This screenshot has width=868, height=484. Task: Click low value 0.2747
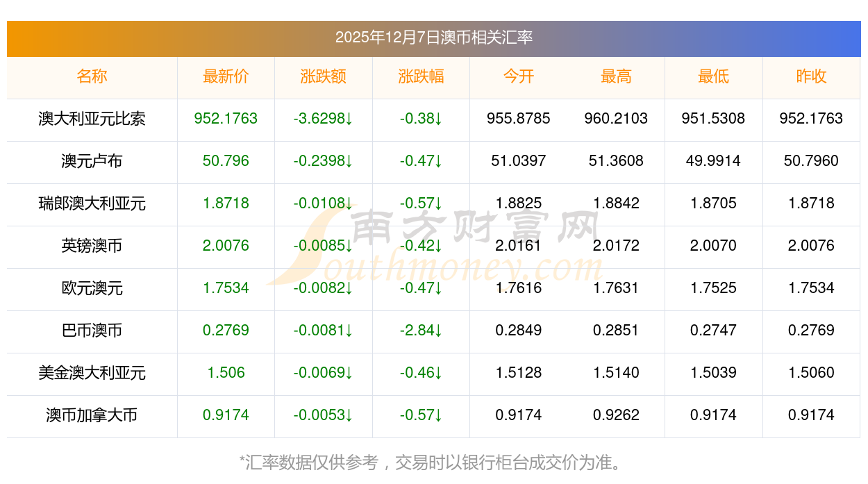pos(714,331)
